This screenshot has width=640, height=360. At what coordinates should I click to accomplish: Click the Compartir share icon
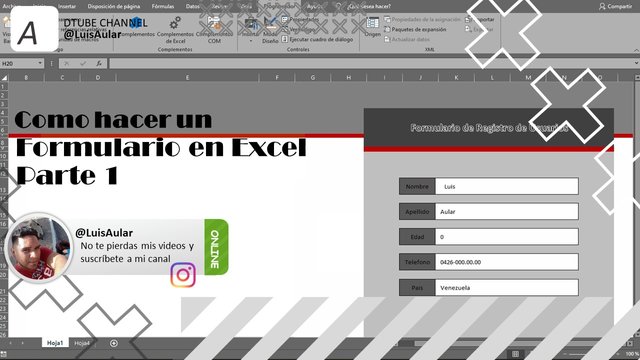point(602,6)
